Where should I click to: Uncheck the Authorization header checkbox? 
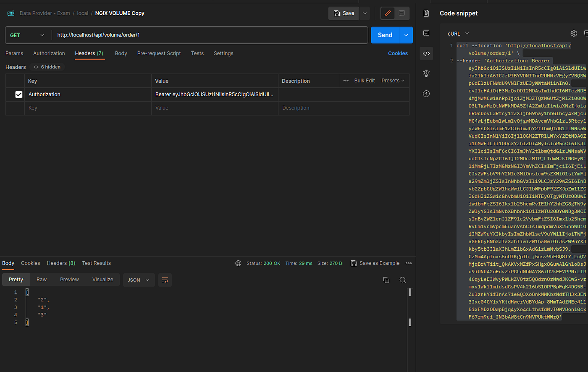coord(19,94)
